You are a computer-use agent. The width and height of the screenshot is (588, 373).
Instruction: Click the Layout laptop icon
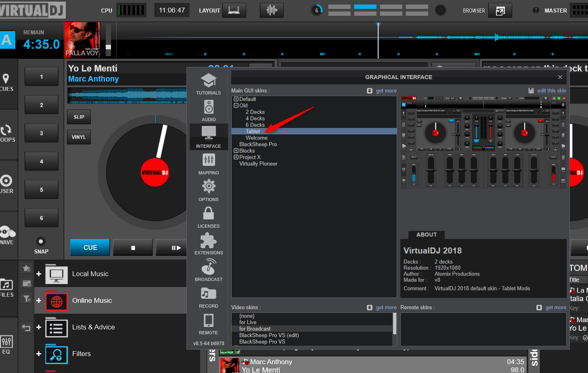(234, 10)
